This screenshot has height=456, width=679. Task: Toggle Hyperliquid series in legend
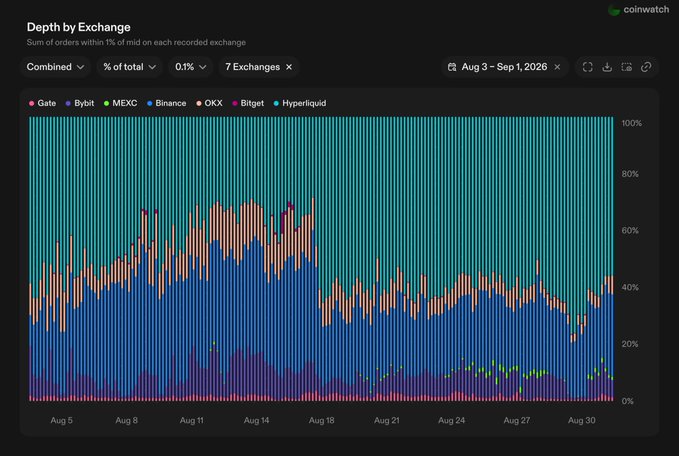300,103
